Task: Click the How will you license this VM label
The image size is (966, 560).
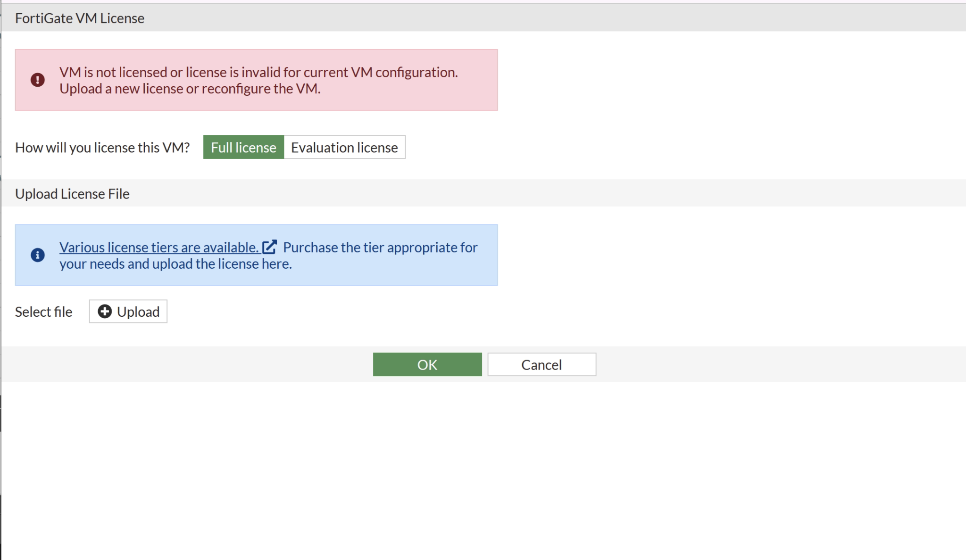Action: (x=102, y=147)
